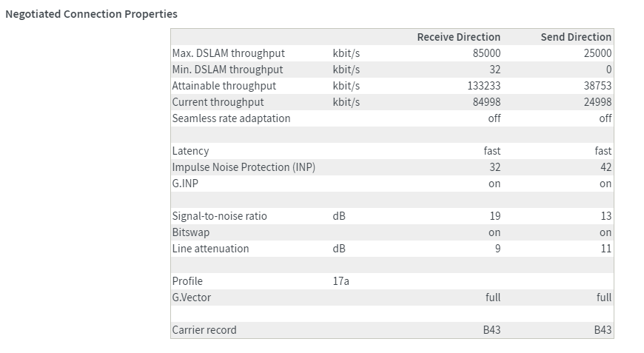The image size is (644, 353).
Task: Click receive value 85000
Action: [x=486, y=53]
